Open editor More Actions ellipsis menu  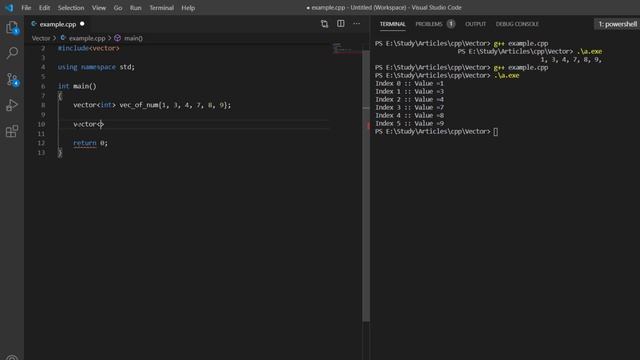pos(356,24)
